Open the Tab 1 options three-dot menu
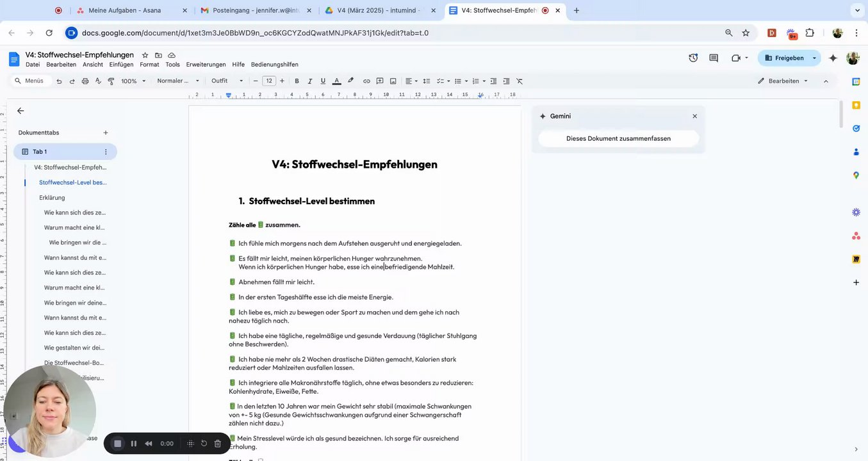868x461 pixels. pos(106,152)
